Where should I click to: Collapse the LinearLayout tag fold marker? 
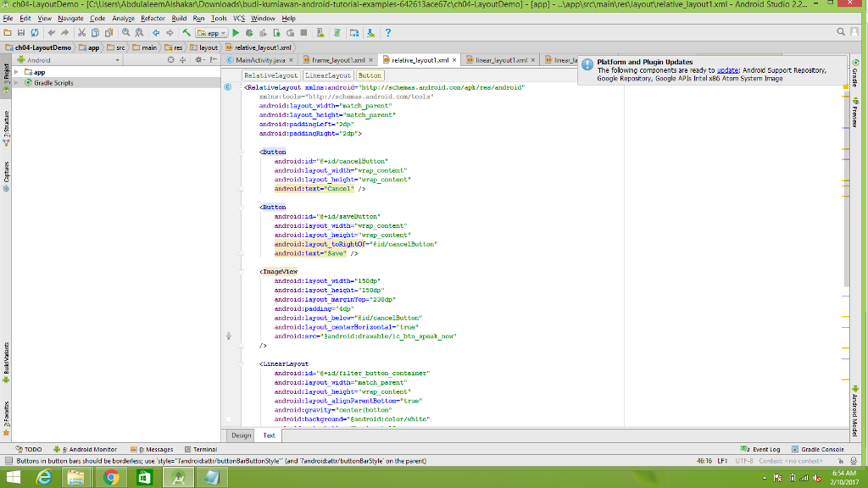point(242,364)
